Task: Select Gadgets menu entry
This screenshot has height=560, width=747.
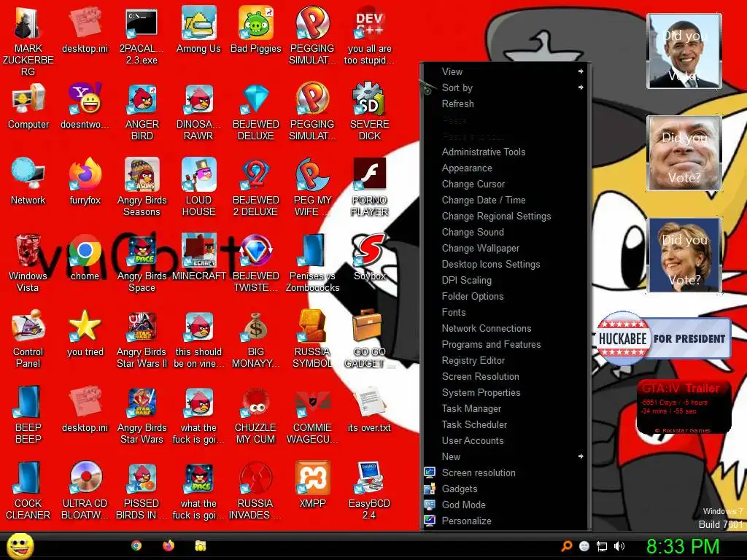Action: click(x=506, y=489)
